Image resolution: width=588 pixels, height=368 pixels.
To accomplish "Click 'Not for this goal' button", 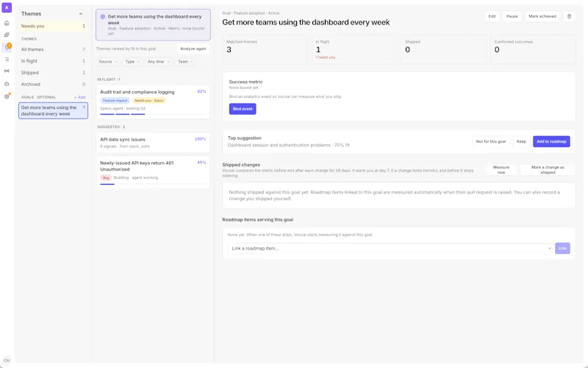I will point(491,141).
